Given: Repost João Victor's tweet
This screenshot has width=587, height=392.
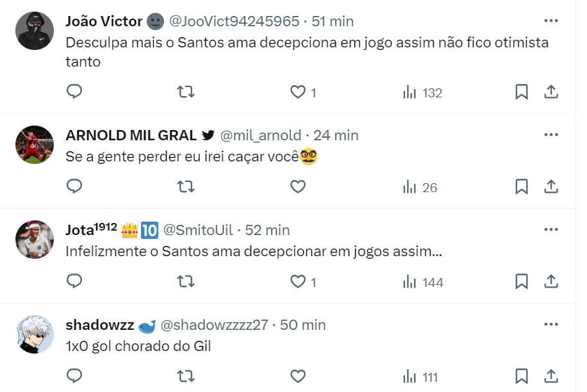Looking at the screenshot, I should [186, 92].
